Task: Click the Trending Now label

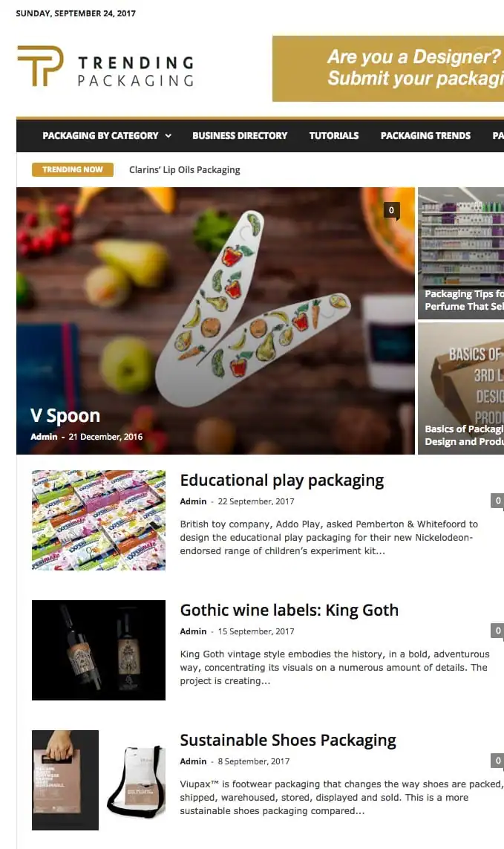Action: click(73, 169)
